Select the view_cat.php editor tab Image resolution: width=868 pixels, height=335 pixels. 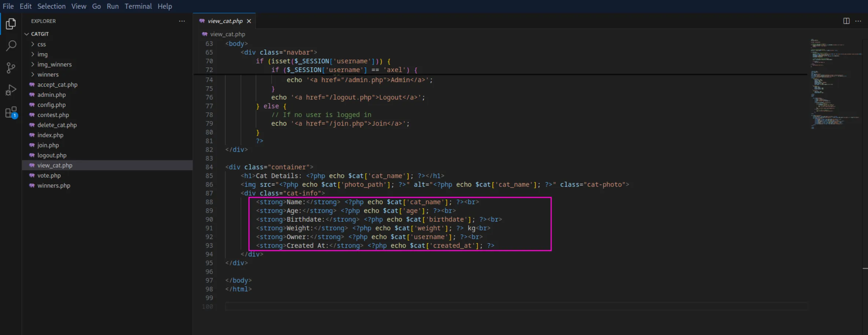click(224, 21)
